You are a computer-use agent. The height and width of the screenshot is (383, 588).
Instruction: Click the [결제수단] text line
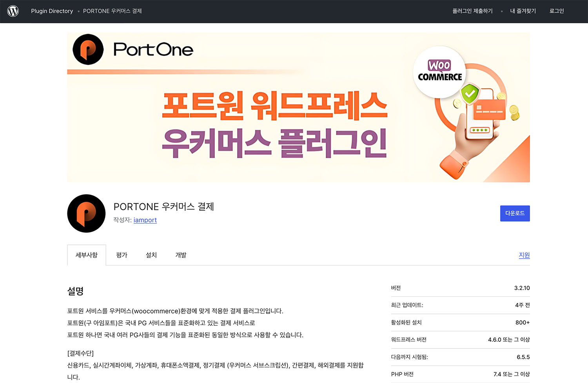(80, 353)
